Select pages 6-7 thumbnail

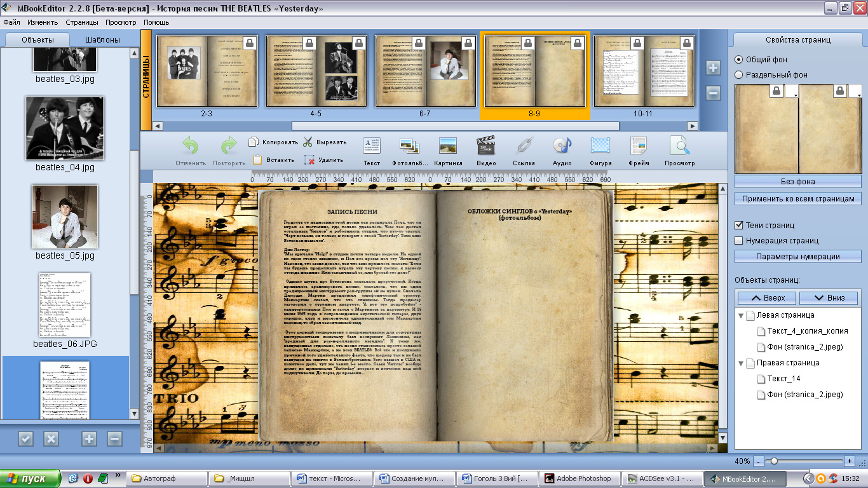[425, 71]
